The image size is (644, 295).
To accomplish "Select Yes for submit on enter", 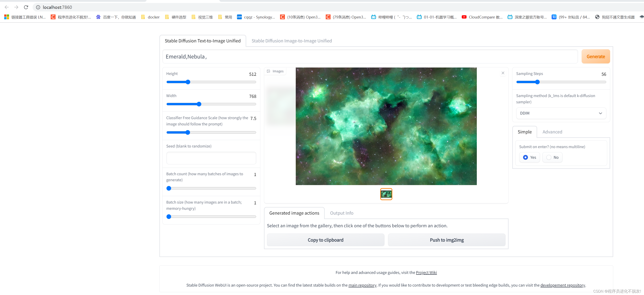I will pos(526,157).
